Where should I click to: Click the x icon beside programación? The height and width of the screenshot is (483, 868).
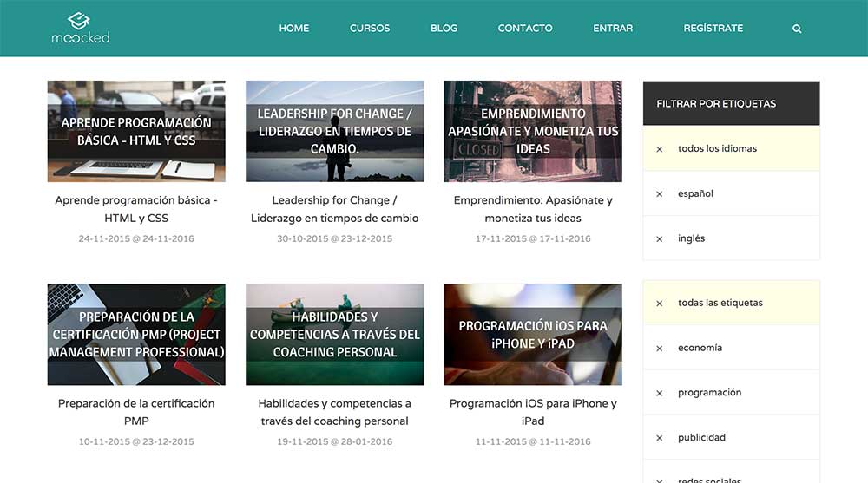point(660,394)
